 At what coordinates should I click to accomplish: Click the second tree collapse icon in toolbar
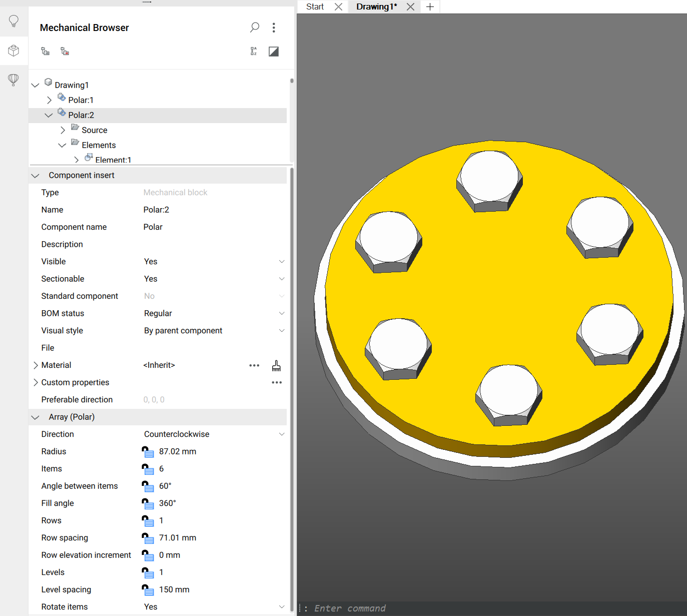(x=65, y=51)
